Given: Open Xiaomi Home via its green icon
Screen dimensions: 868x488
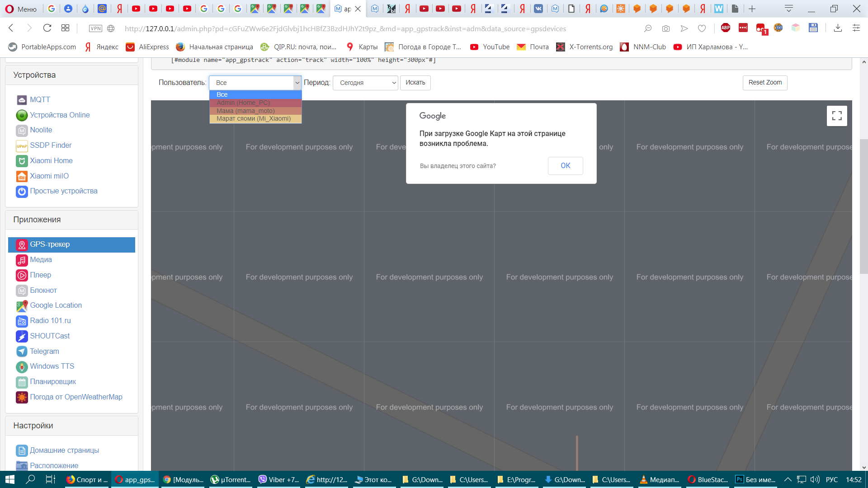Looking at the screenshot, I should coord(22,161).
